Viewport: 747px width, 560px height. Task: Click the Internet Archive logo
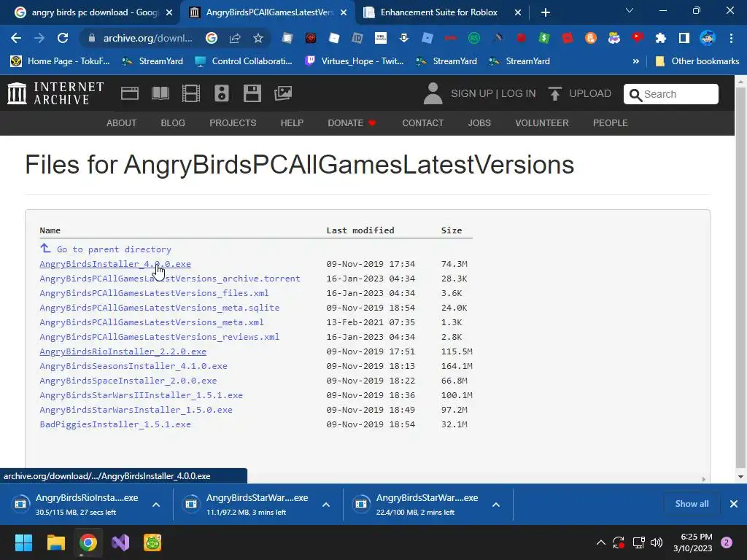coord(55,93)
